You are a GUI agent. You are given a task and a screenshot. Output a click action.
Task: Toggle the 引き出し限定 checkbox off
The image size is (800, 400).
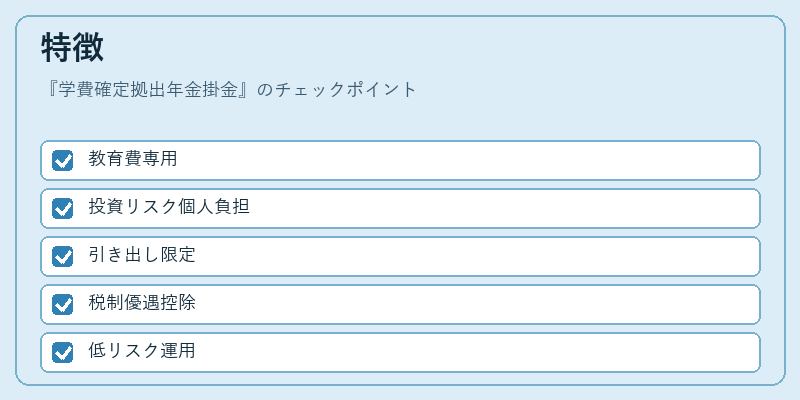point(62,257)
